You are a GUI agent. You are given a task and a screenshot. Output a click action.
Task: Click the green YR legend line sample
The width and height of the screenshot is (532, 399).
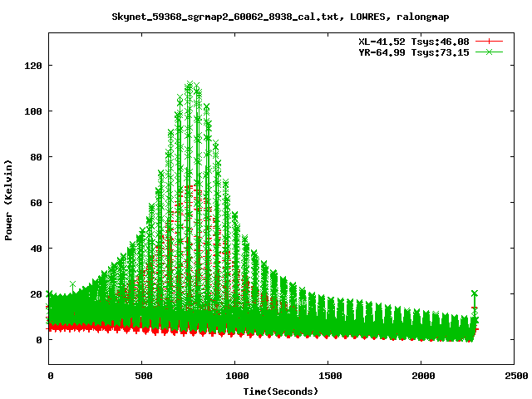(x=489, y=52)
